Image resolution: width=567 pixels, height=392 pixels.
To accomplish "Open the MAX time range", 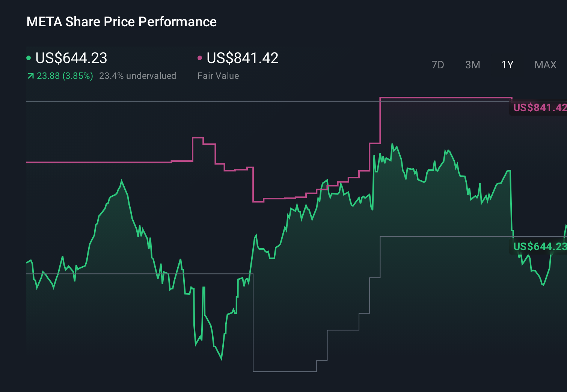I will click(545, 65).
